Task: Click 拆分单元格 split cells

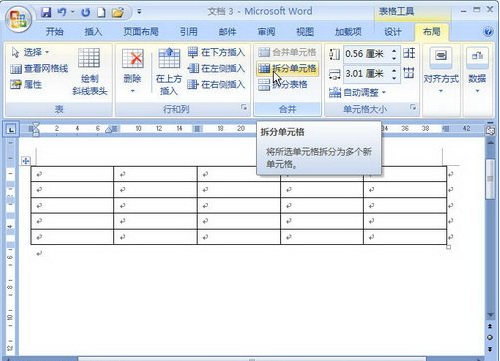Action: pyautogui.click(x=287, y=69)
